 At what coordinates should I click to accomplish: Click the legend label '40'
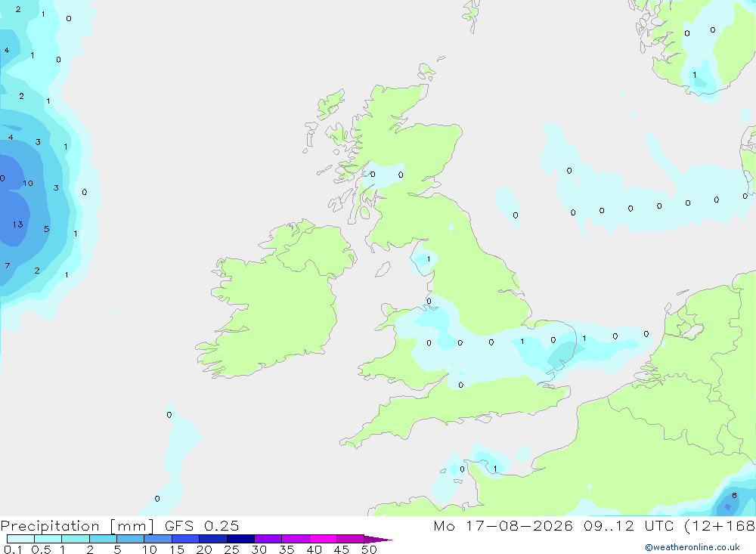click(x=314, y=549)
